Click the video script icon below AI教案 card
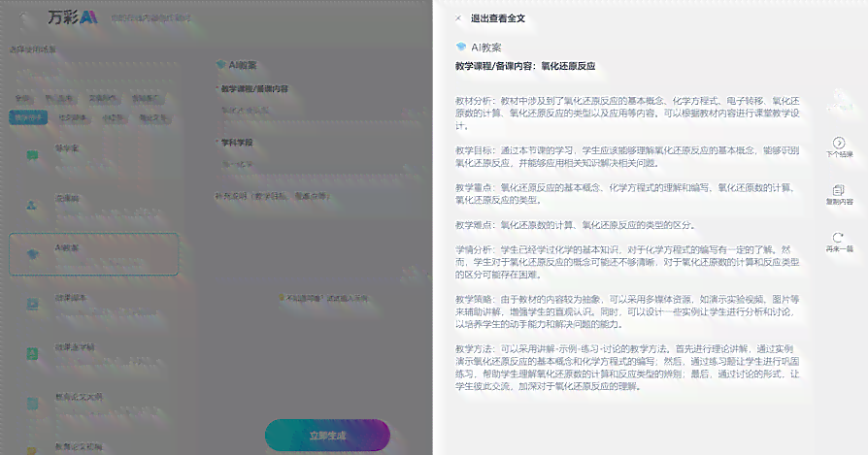 point(32,304)
